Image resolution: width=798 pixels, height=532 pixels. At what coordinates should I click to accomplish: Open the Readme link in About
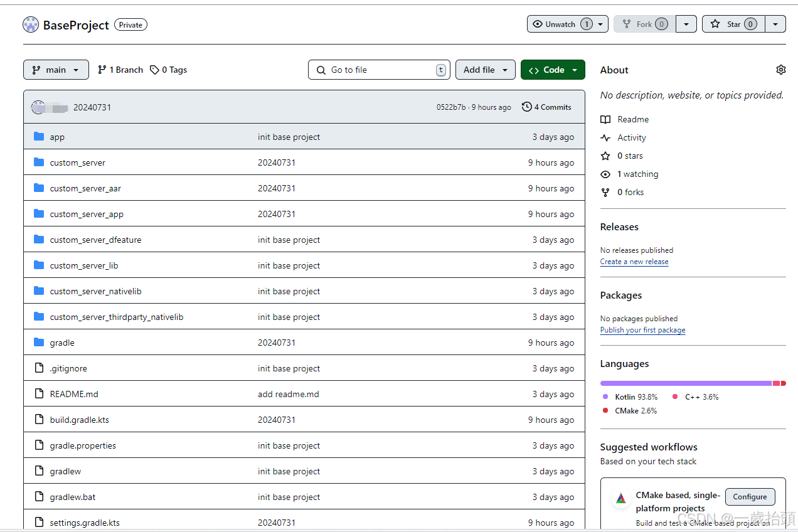[633, 119]
